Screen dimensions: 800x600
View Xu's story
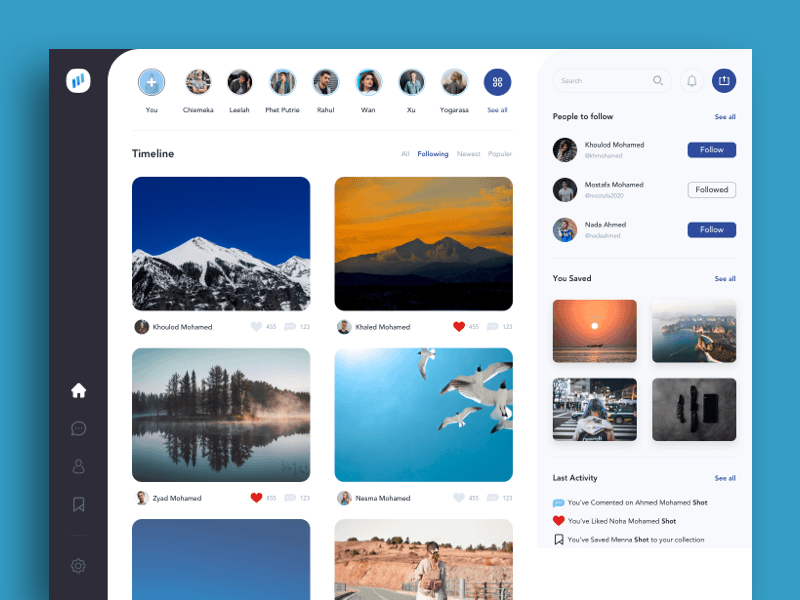(411, 82)
